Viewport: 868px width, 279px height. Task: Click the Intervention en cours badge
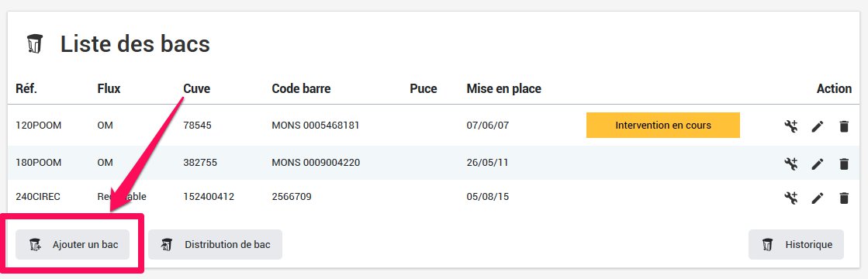663,125
